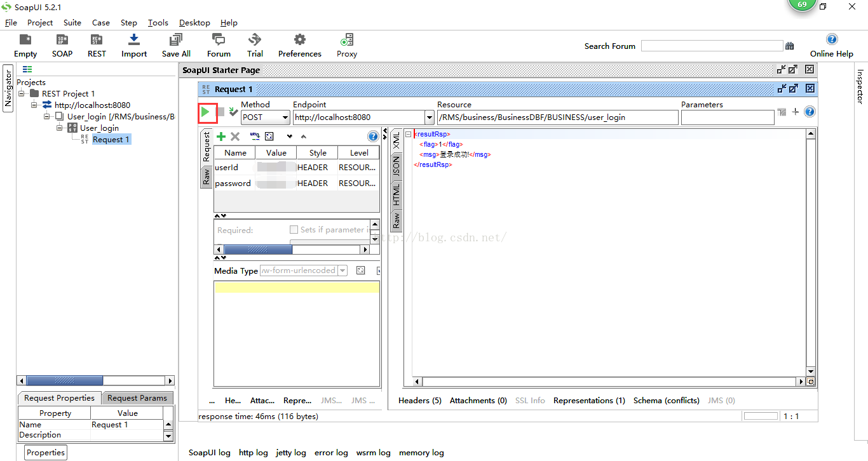Submit the request with the green play button
The width and height of the screenshot is (868, 461).
(x=206, y=112)
